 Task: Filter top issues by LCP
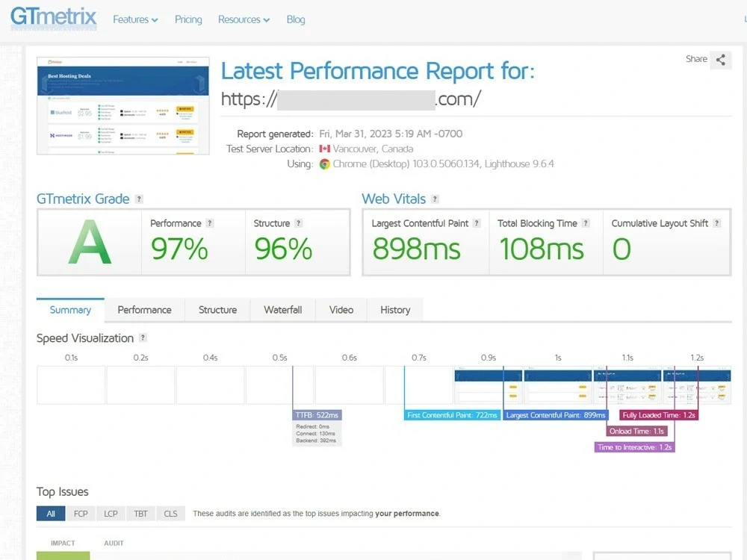pyautogui.click(x=111, y=514)
